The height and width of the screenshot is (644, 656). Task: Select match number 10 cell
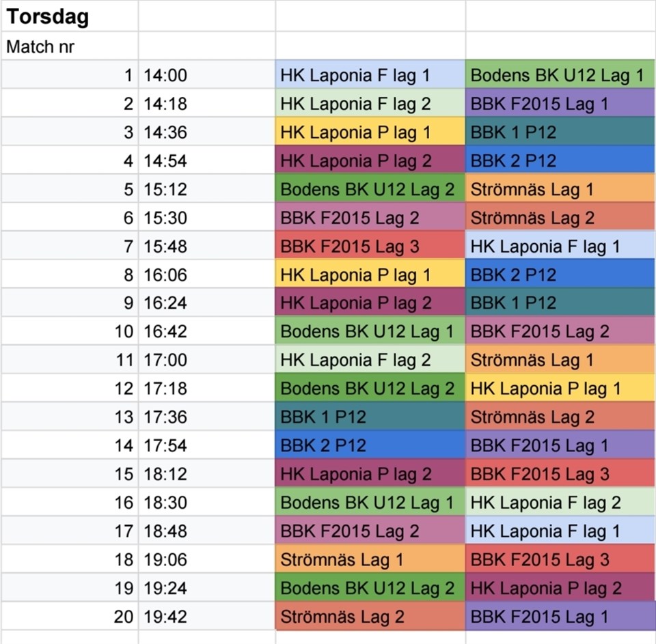[x=70, y=331]
